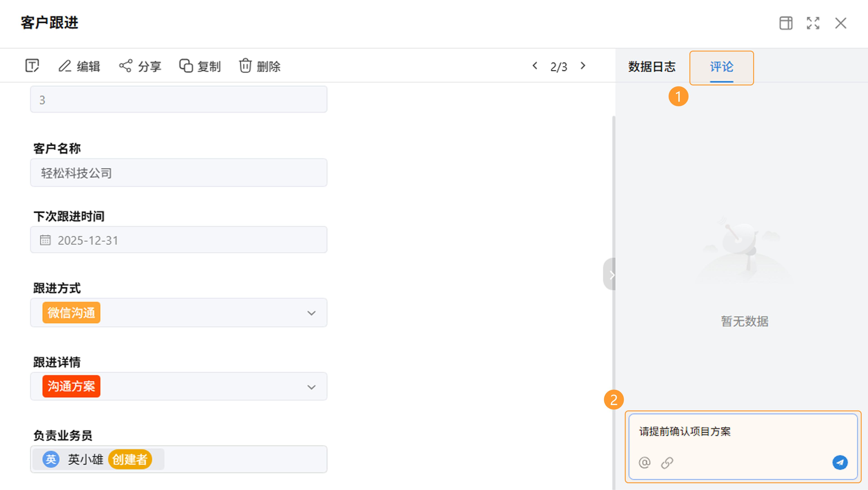Viewport: 868px width, 490px height.
Task: Click the 删除 trash button
Action: pos(259,66)
